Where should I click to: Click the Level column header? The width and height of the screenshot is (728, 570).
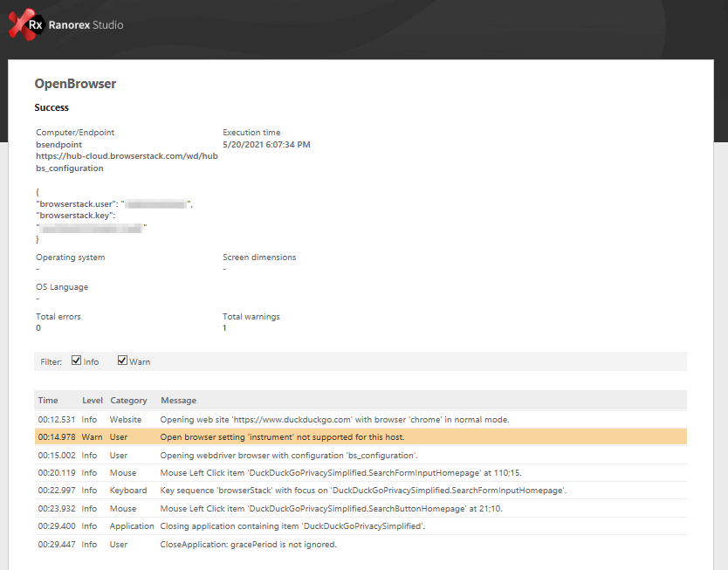(92, 401)
